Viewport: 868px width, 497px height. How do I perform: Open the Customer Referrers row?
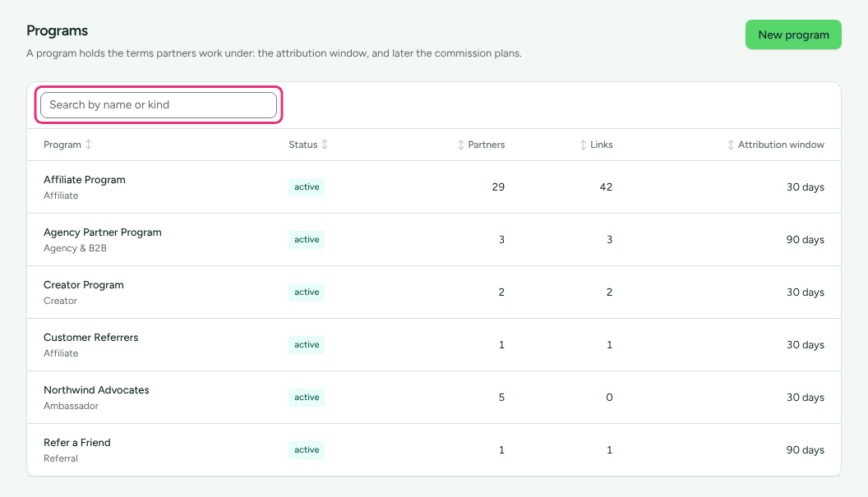point(434,345)
